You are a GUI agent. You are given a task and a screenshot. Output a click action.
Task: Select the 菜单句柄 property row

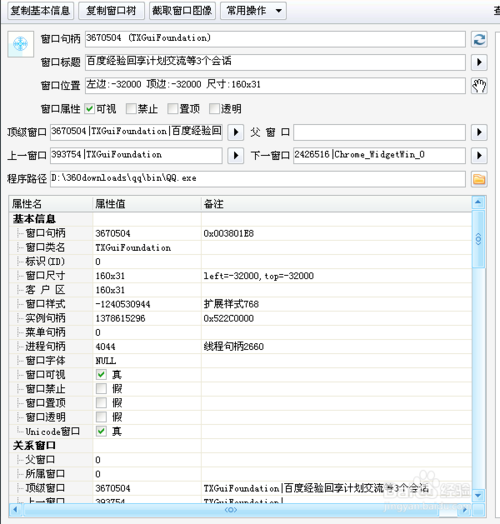(x=240, y=332)
